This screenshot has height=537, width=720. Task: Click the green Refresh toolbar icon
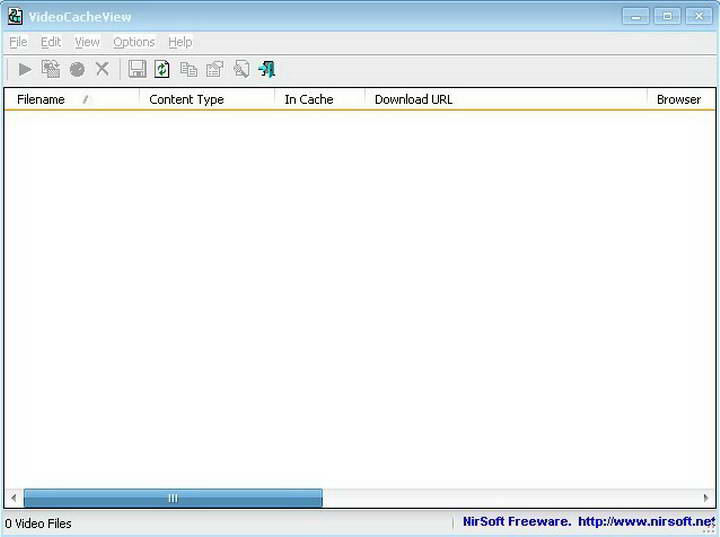[162, 69]
